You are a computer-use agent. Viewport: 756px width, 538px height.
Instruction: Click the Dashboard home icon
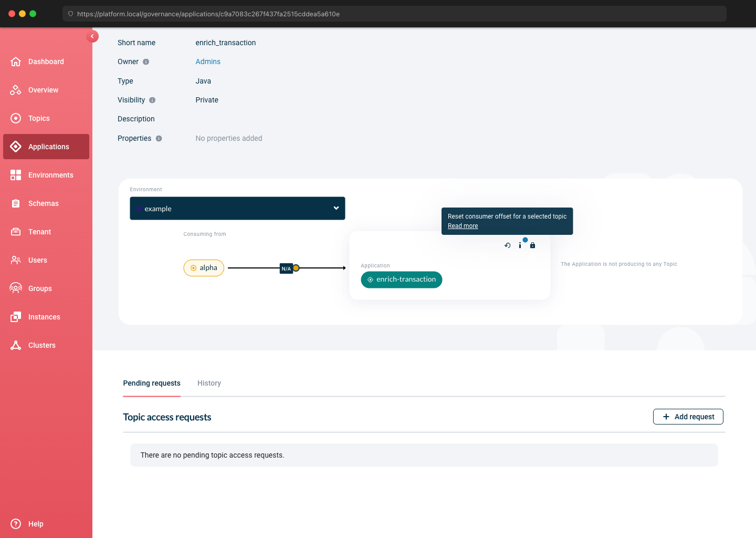tap(16, 61)
